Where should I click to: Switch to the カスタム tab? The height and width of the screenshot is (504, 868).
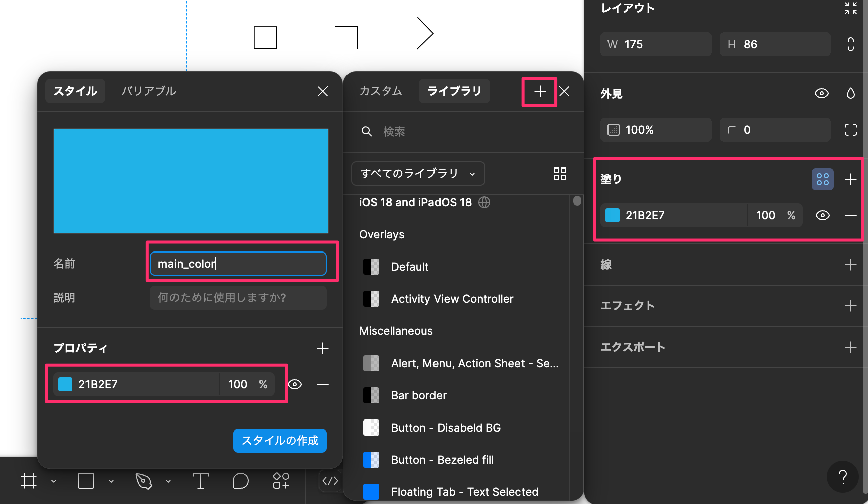(x=381, y=91)
